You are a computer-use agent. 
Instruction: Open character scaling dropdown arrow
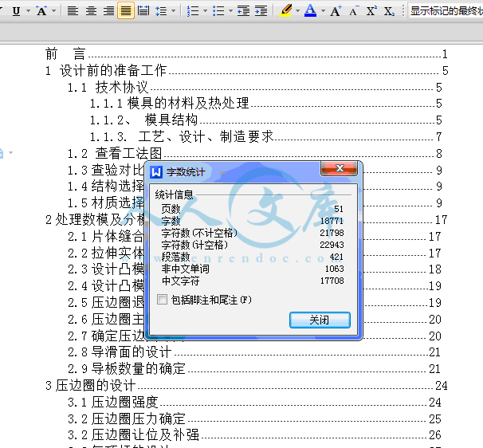(54, 11)
